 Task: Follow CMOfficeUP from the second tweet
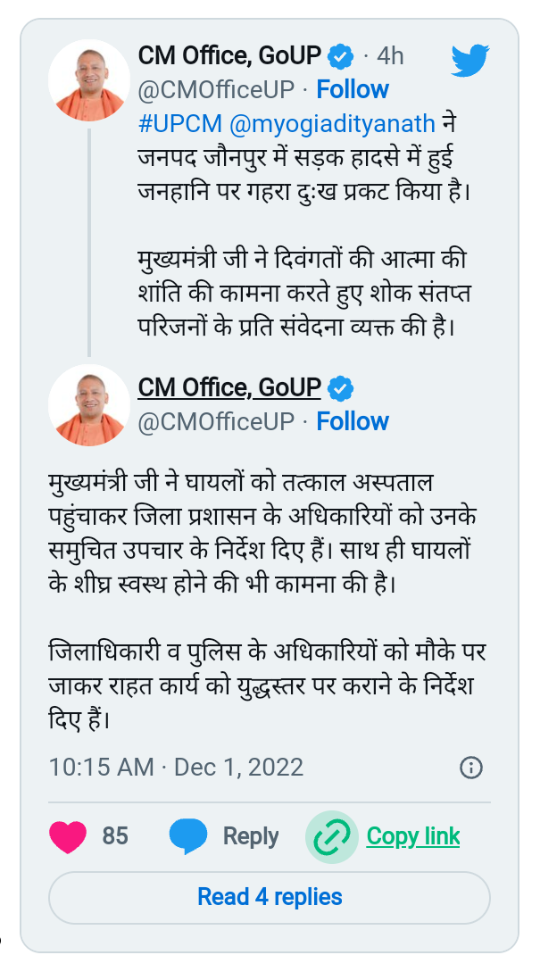(353, 421)
